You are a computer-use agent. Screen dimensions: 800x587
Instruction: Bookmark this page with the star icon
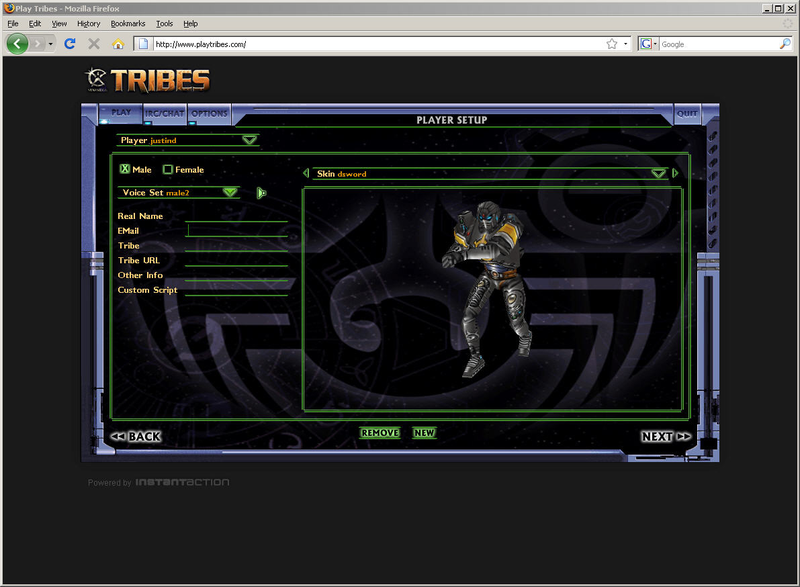pyautogui.click(x=612, y=44)
